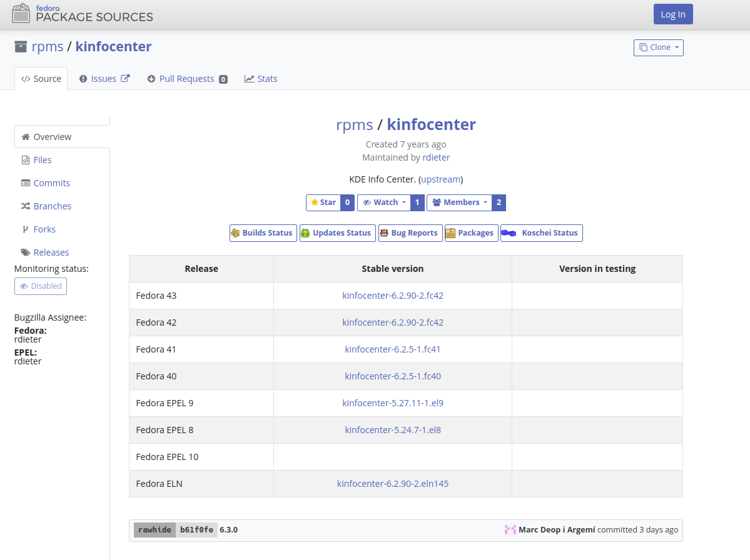Click the rpms link in the centered heading
Viewport: 750px width, 560px height.
(x=355, y=124)
